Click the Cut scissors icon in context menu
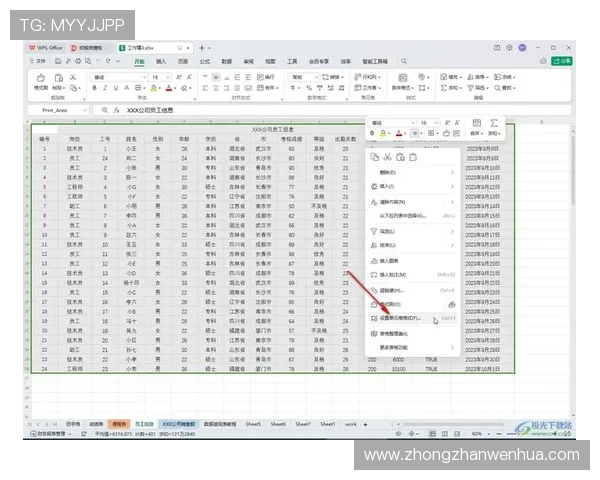 [388, 157]
